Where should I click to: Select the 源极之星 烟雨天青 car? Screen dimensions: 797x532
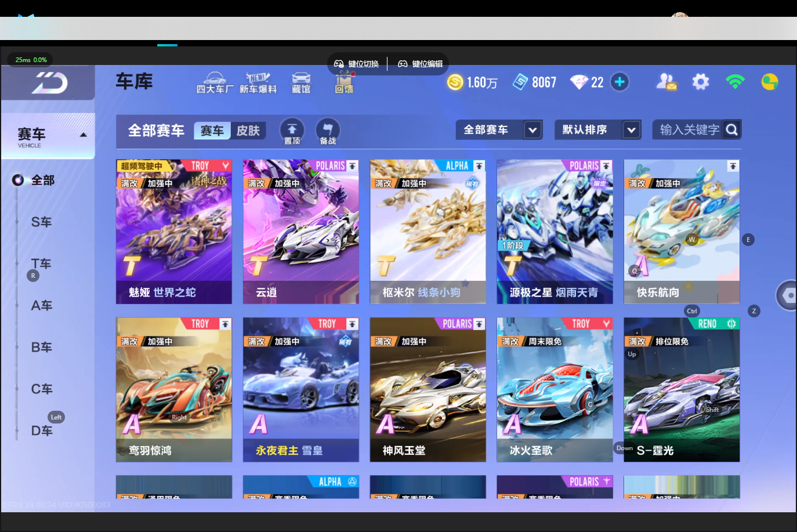click(x=555, y=231)
